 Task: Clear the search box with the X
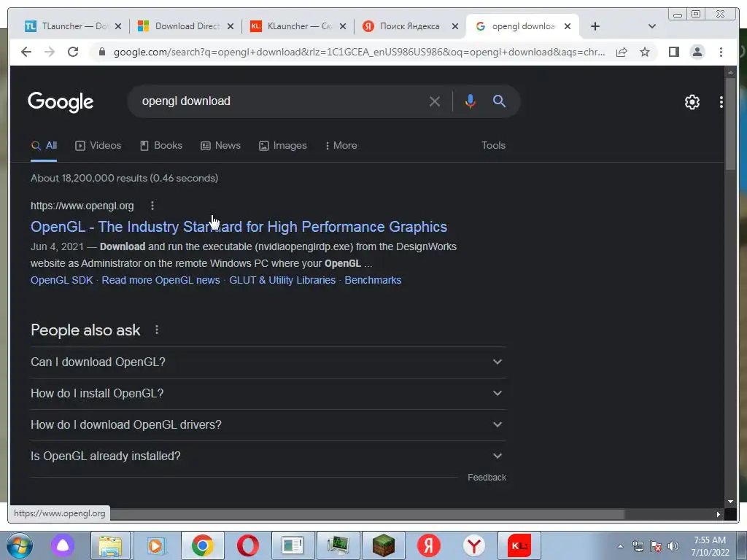pyautogui.click(x=435, y=101)
